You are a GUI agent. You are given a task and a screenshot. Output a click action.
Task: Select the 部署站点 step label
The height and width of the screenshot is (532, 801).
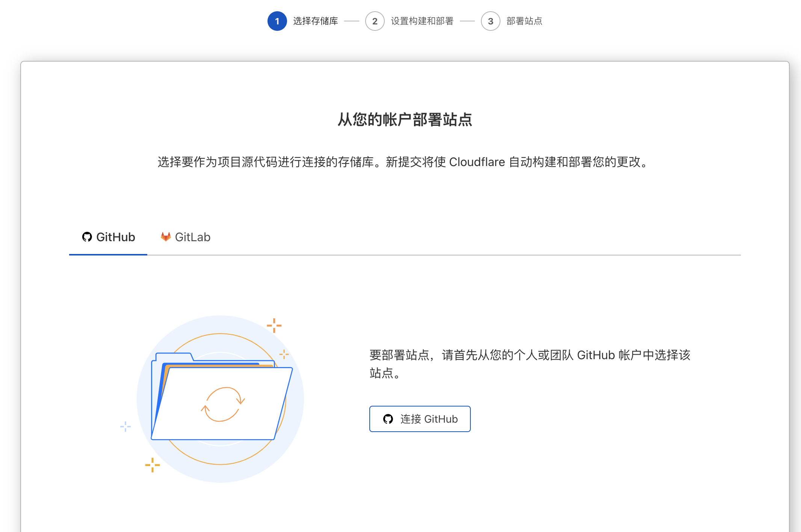pyautogui.click(x=524, y=21)
